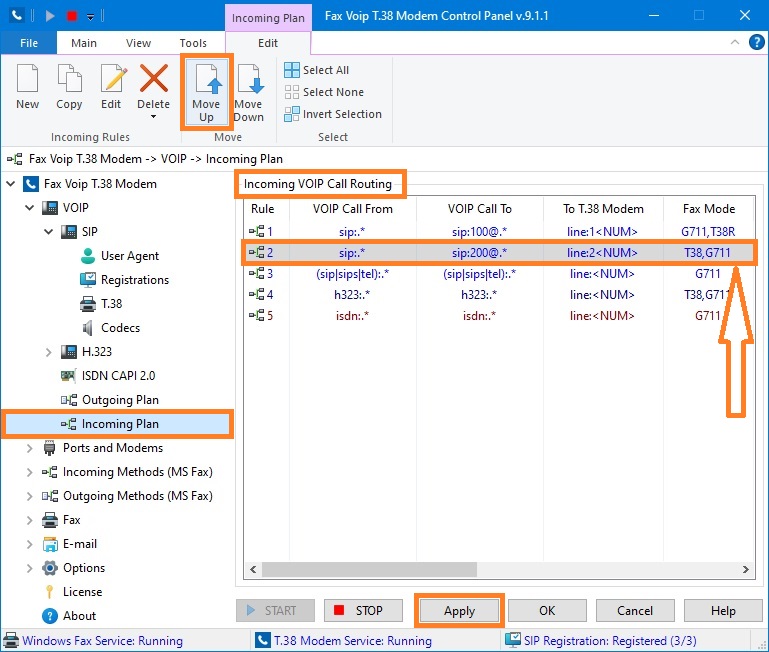Click the VOIP node icon

pos(50,208)
